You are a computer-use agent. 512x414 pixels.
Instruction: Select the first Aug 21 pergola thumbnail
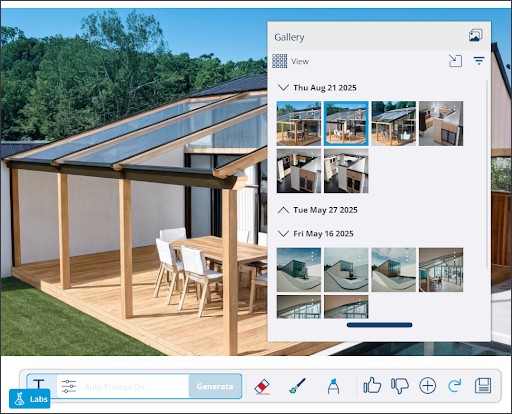click(299, 124)
